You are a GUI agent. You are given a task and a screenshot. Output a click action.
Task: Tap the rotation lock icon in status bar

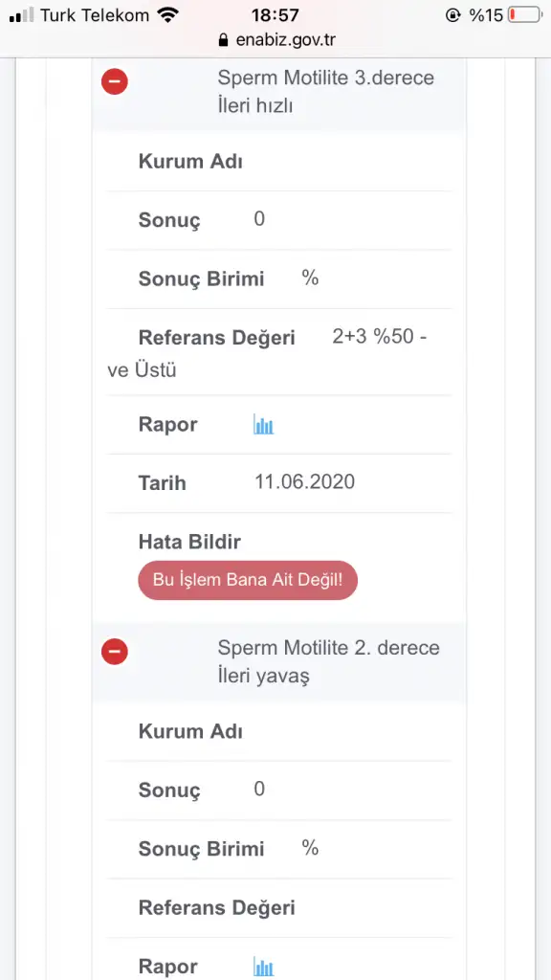pos(452,15)
